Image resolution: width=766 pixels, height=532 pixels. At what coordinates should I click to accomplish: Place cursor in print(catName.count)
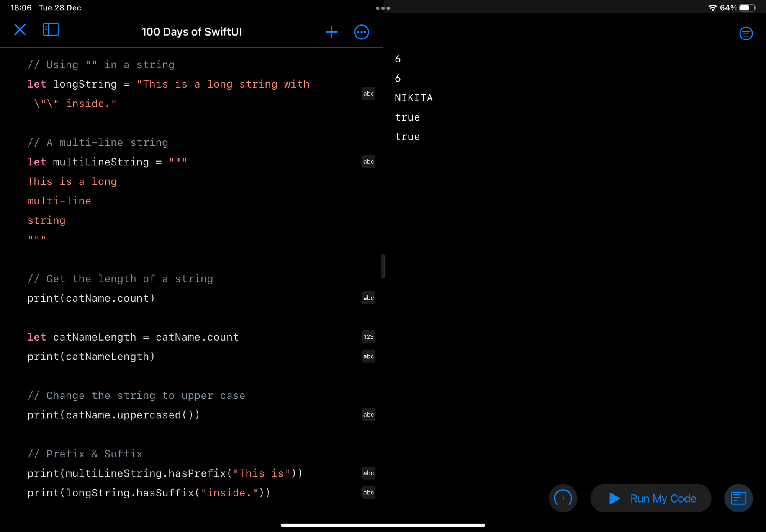point(91,299)
